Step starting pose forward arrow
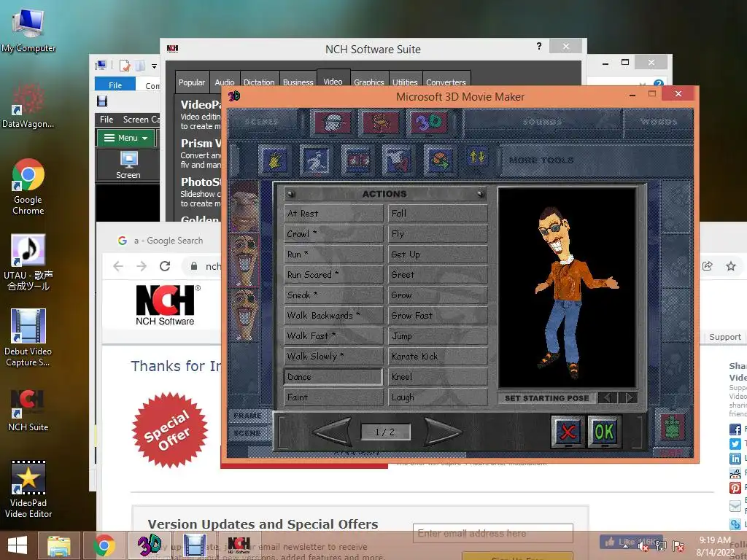Viewport: 747px width, 560px height. (628, 397)
